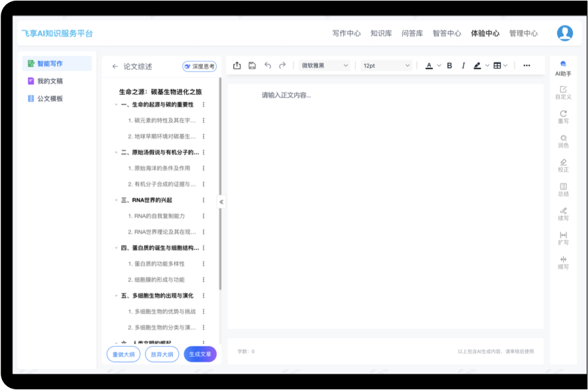Click the 总结 summarize tool
The image size is (588, 390).
[x=563, y=190]
